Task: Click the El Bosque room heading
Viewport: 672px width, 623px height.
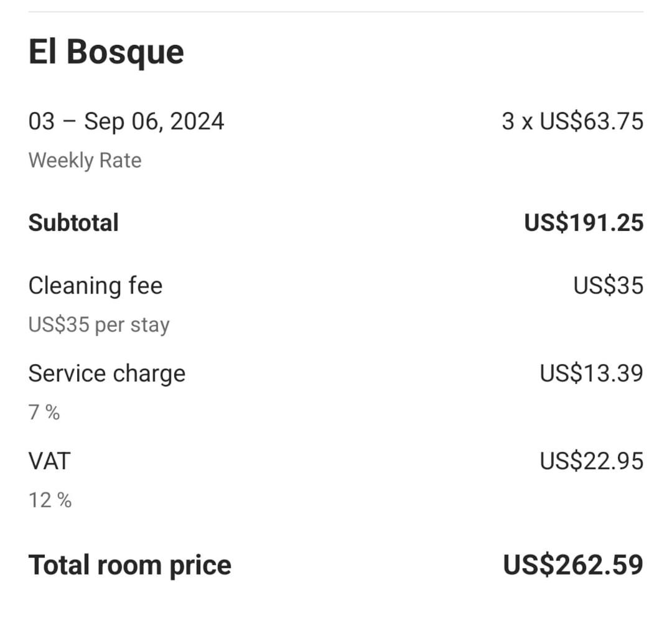Action: pyautogui.click(x=106, y=52)
